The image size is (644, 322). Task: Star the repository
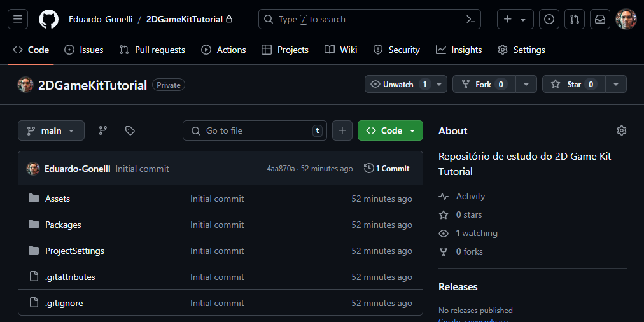point(574,84)
